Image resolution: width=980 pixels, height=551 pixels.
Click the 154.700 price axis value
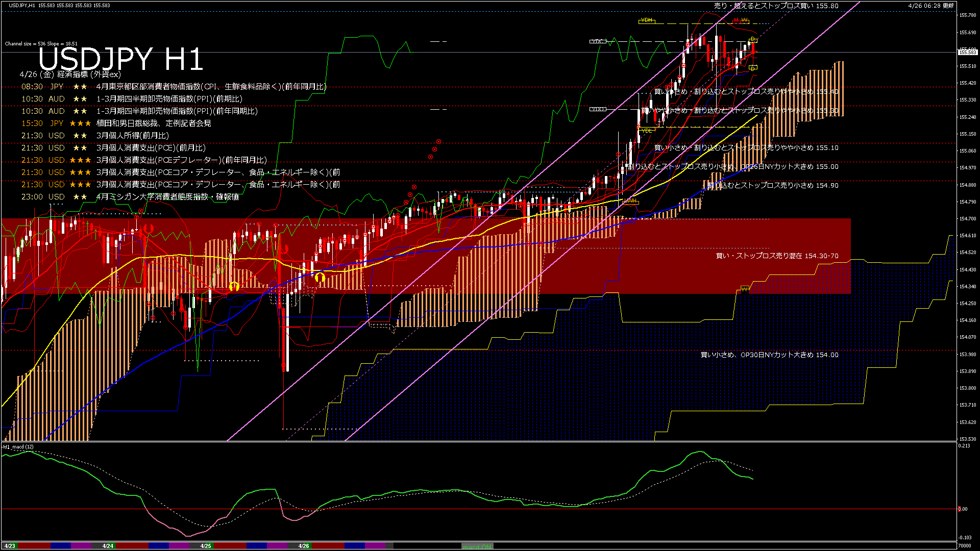point(968,219)
